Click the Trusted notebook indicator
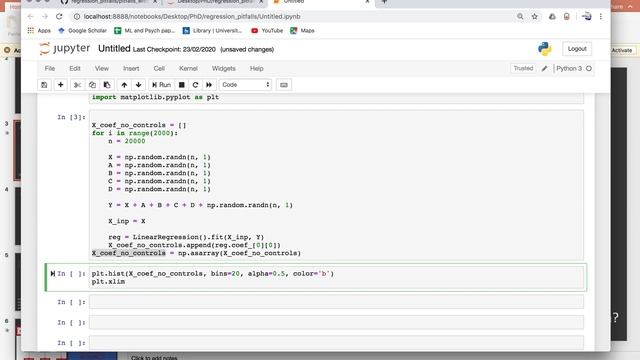This screenshot has height=360, width=640. click(523, 69)
